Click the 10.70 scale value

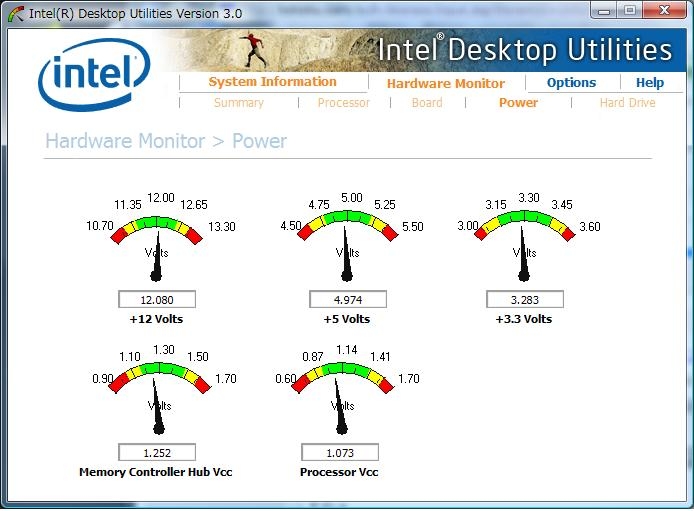tap(100, 226)
